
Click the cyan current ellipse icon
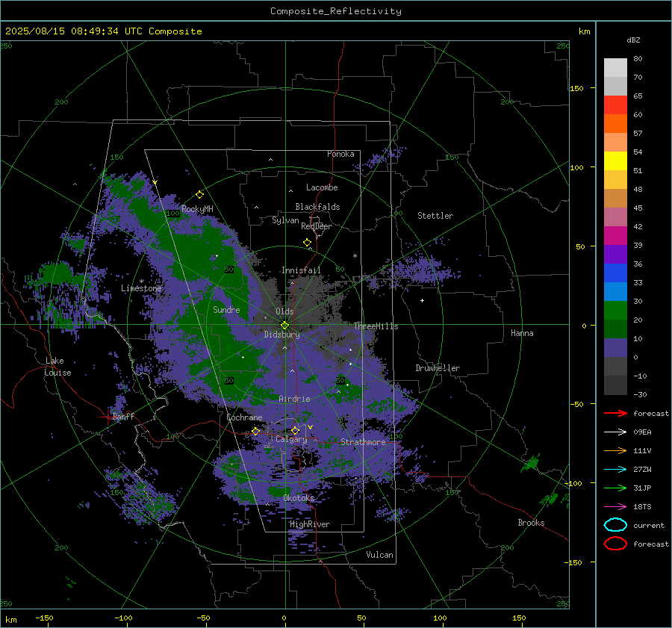(615, 525)
